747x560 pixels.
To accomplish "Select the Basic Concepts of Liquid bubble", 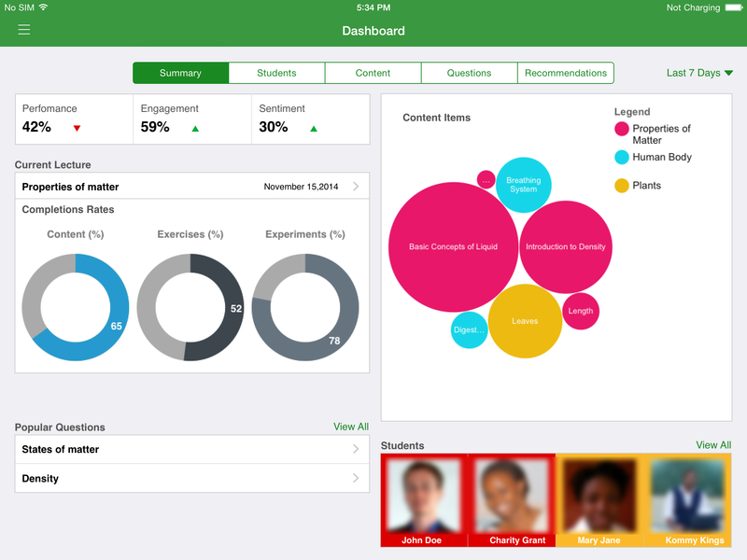I will [x=453, y=247].
